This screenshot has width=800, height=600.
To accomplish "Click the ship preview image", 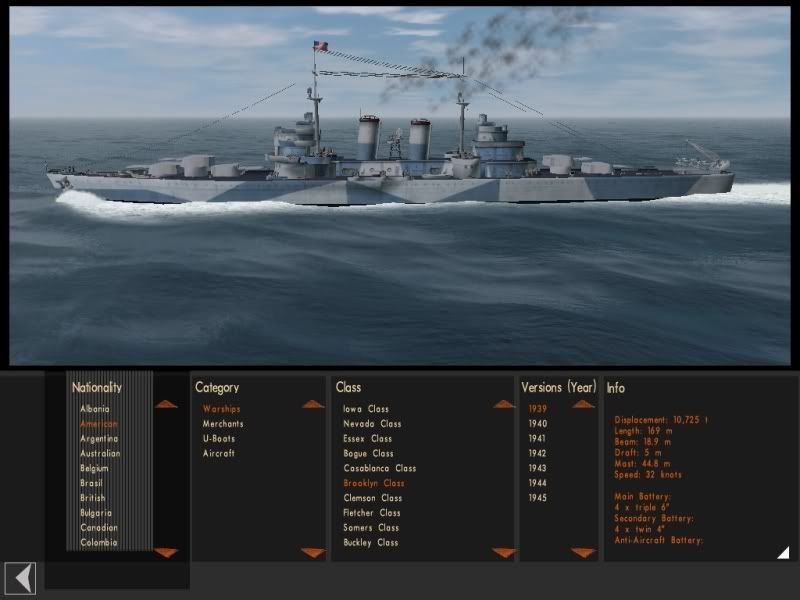I will click(x=400, y=186).
